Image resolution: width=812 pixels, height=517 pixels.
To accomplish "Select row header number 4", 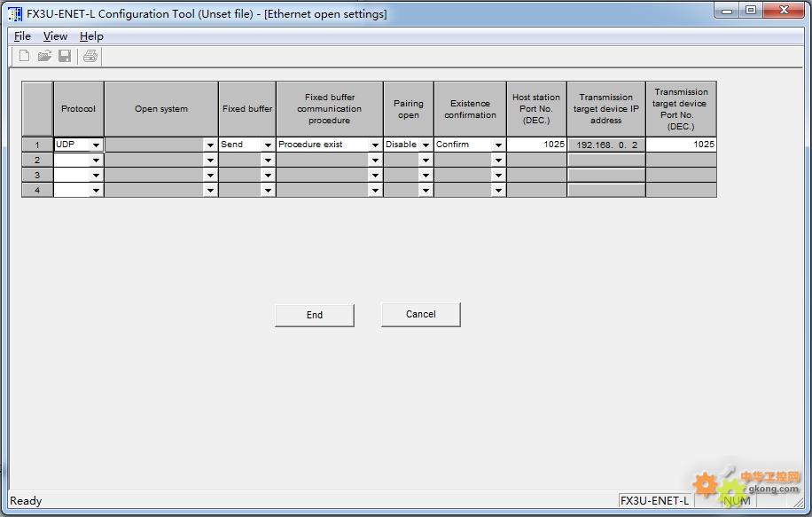I will [37, 190].
